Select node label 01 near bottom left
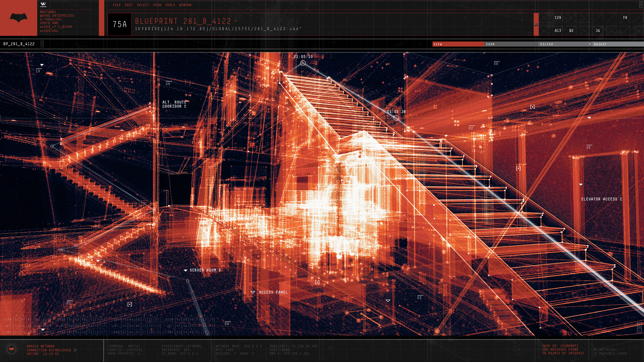This screenshot has width=644, height=362. tap(69, 303)
